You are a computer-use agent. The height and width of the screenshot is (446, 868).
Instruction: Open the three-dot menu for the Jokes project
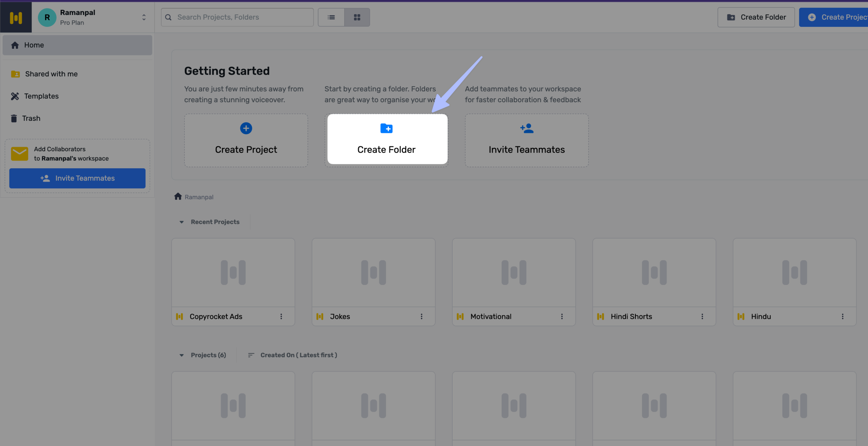(421, 316)
